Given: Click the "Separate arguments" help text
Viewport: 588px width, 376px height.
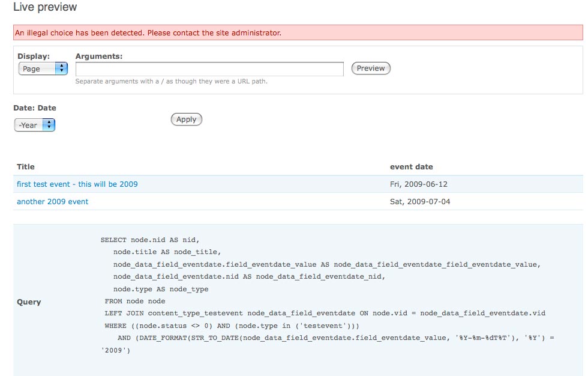Looking at the screenshot, I should 171,82.
